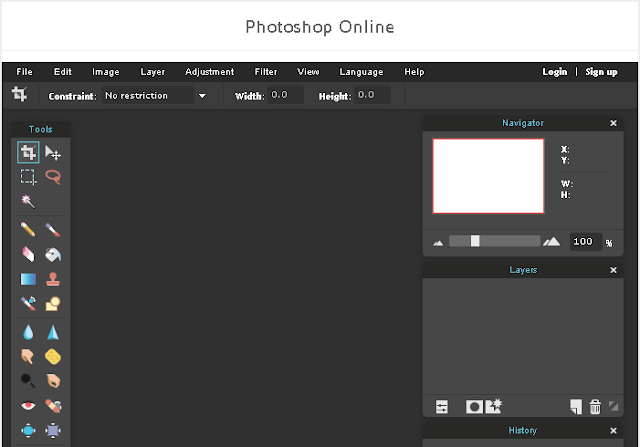Select the Sponge tool
The height and width of the screenshot is (447, 640).
pos(53,356)
